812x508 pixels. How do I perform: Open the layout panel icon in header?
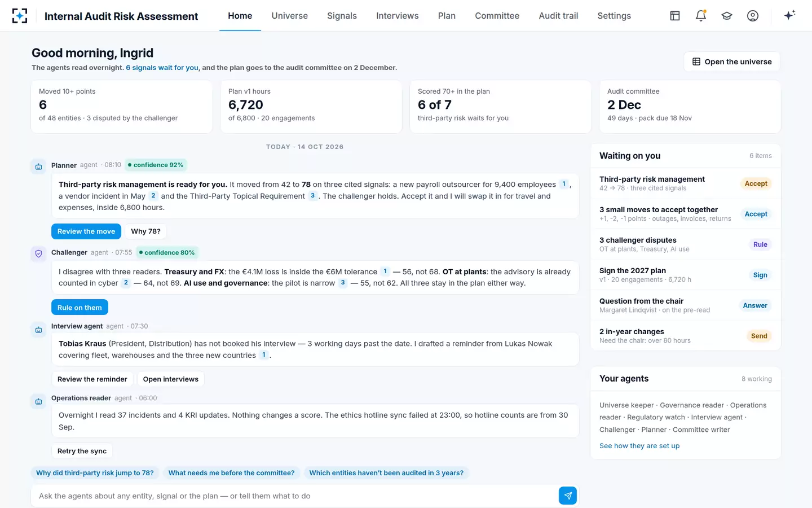[675, 16]
